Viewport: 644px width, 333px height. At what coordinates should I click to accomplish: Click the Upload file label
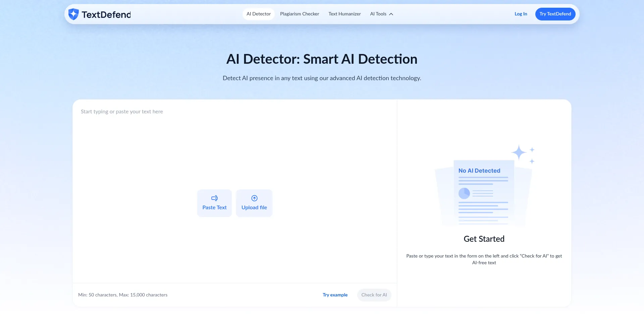point(254,208)
